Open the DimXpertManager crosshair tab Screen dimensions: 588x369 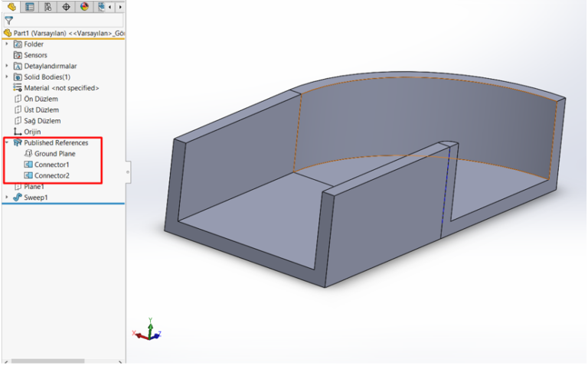click(67, 7)
